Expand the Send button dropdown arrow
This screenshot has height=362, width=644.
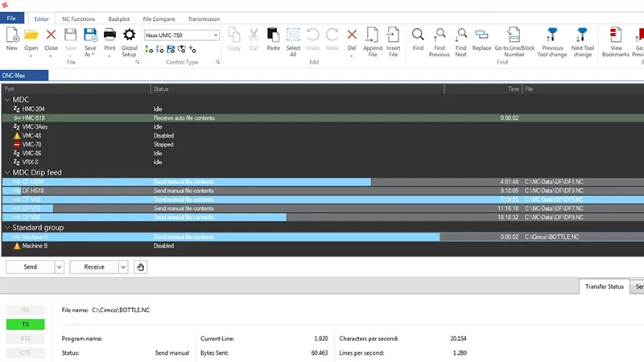coord(59,267)
